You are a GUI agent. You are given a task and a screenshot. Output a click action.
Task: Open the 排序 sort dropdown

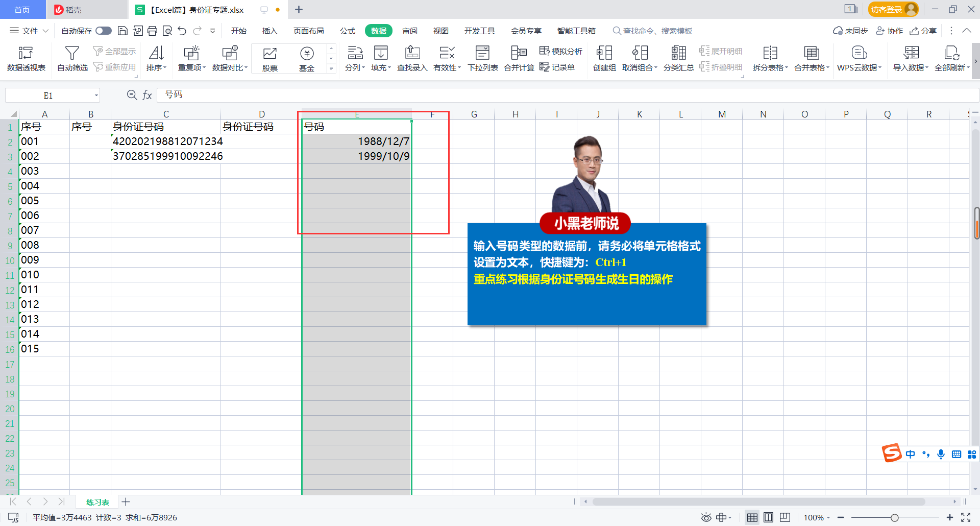click(156, 58)
